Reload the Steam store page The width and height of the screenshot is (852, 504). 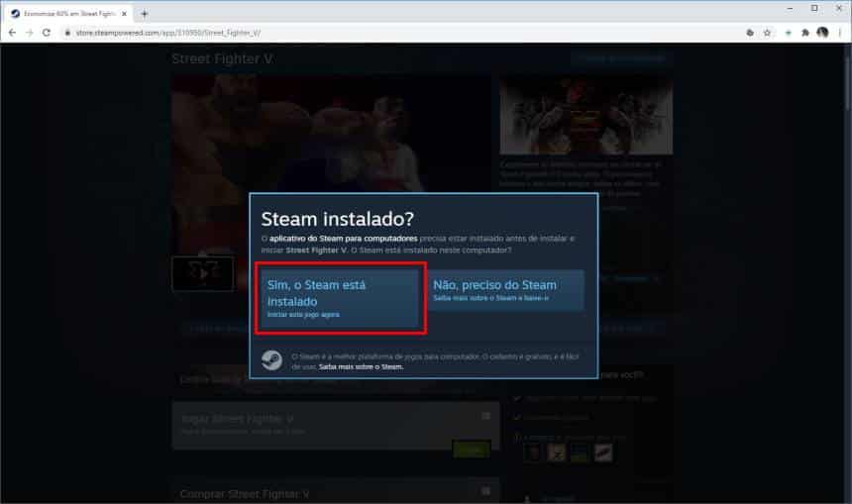47,33
